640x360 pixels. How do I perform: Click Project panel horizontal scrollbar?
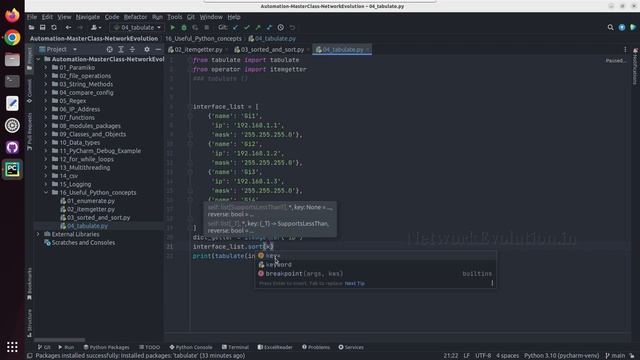[60, 340]
